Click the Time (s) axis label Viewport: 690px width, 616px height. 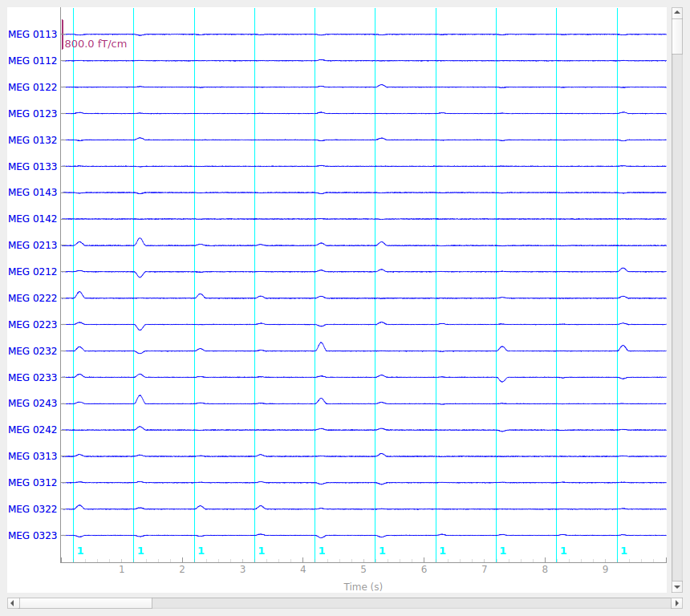coord(363,586)
